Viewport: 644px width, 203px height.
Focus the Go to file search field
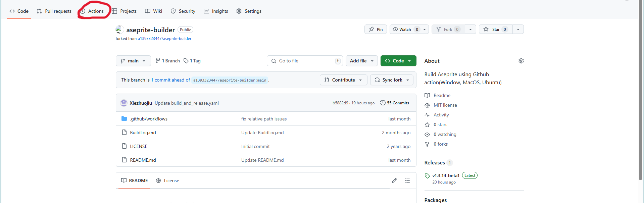tap(305, 61)
